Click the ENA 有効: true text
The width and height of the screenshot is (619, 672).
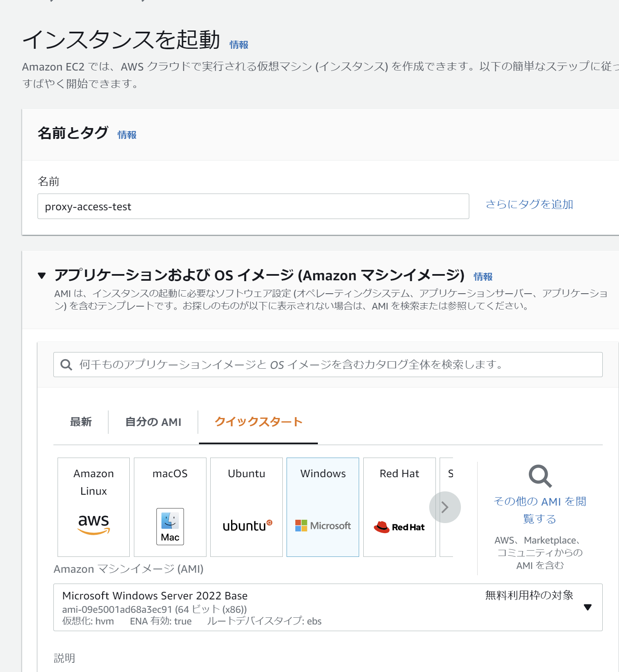(161, 621)
